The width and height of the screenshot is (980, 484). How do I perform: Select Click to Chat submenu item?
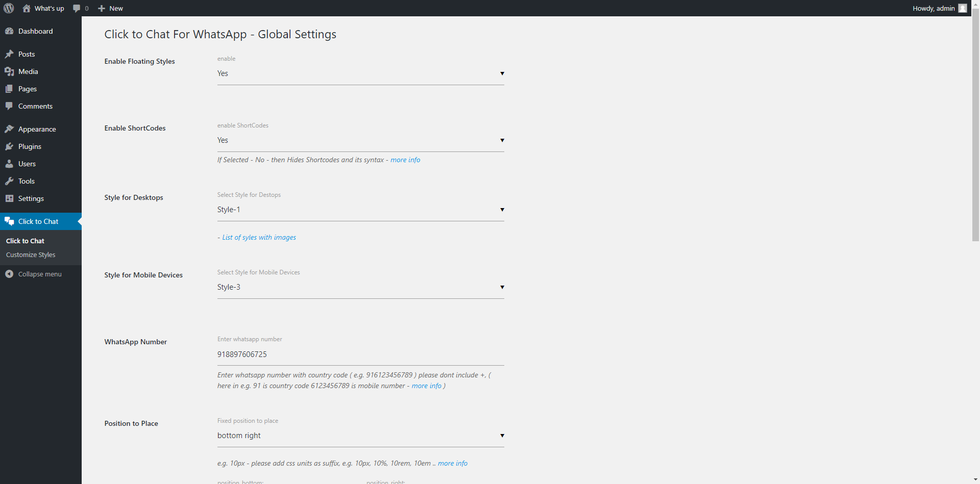(25, 241)
